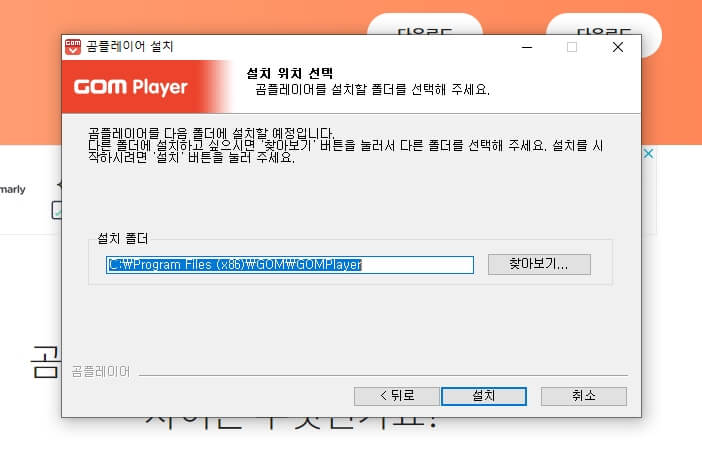702x466 pixels.
Task: Minimize the 곰플레이어 설치 window
Action: (x=527, y=47)
